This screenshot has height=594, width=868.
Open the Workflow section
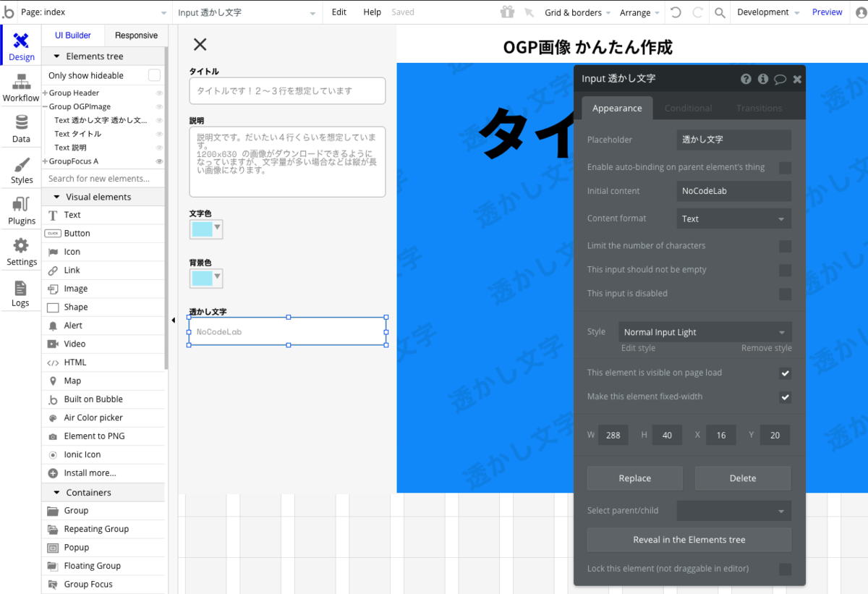[x=21, y=88]
